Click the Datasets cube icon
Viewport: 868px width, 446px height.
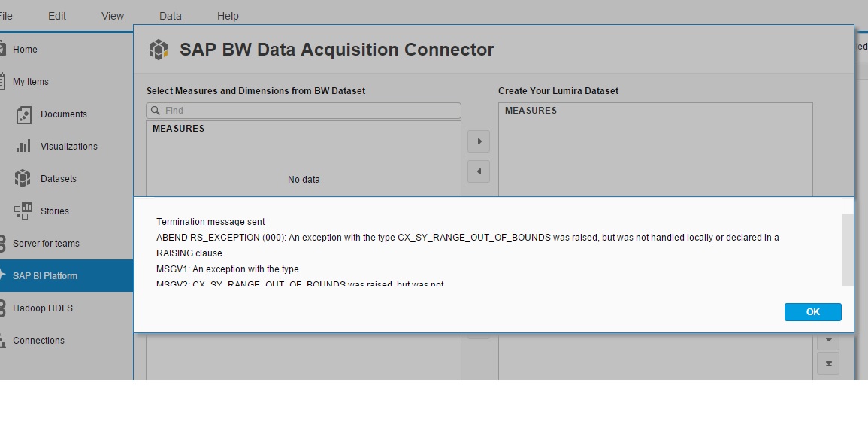tap(23, 178)
